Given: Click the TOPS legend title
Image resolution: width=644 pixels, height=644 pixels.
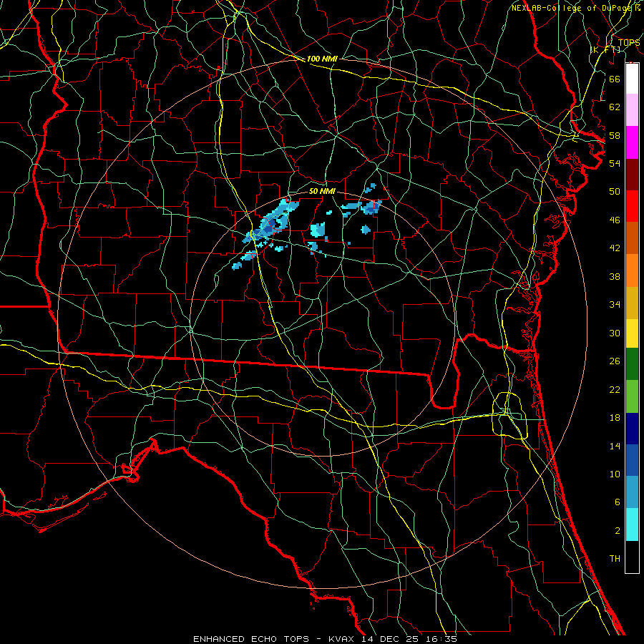Looking at the screenshot, I should click(629, 42).
